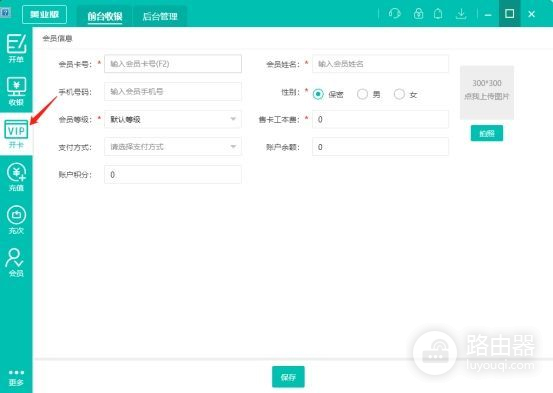The image size is (553, 393).
Task: Switch to the 后台管理 tab
Action: 160,16
